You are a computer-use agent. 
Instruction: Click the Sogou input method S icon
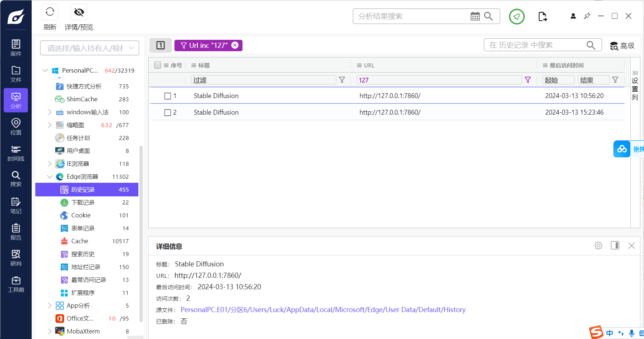coord(596,332)
